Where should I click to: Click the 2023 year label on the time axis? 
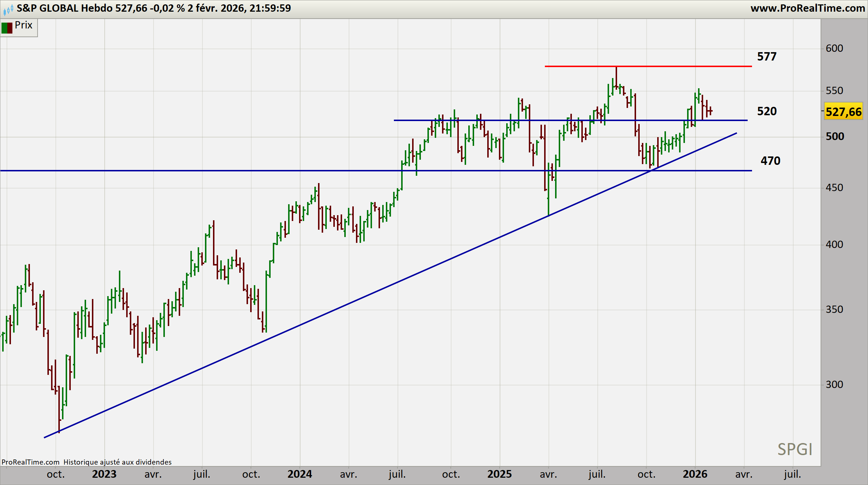point(104,474)
